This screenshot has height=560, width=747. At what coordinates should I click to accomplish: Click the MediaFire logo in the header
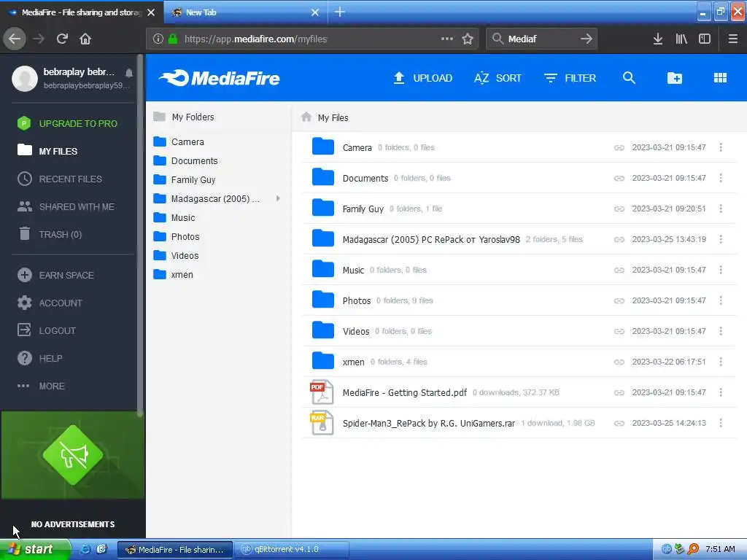click(x=219, y=78)
